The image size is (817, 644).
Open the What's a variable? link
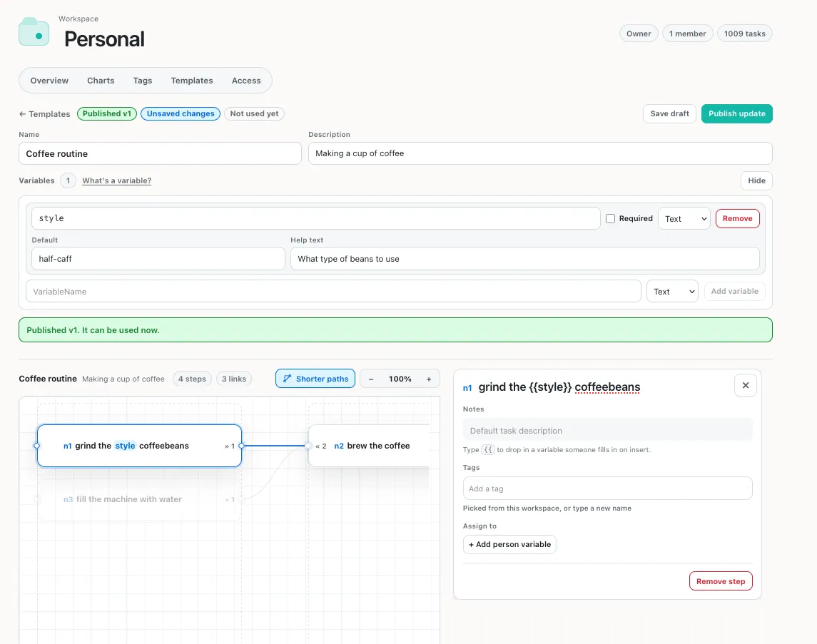(x=117, y=180)
